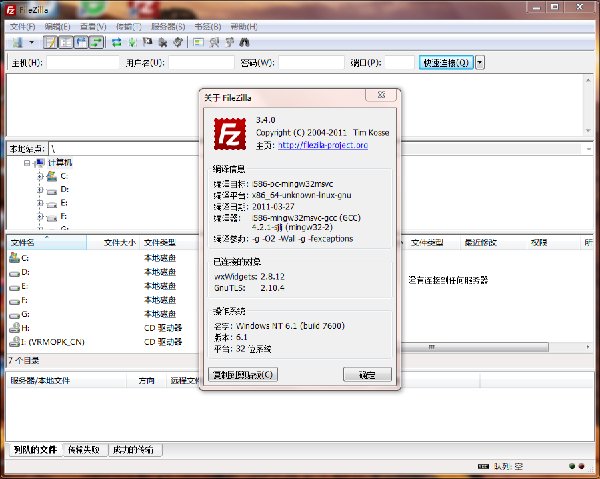The width and height of the screenshot is (600, 479).
Task: Click the red FileZilla logo in About dialog
Action: click(230, 134)
